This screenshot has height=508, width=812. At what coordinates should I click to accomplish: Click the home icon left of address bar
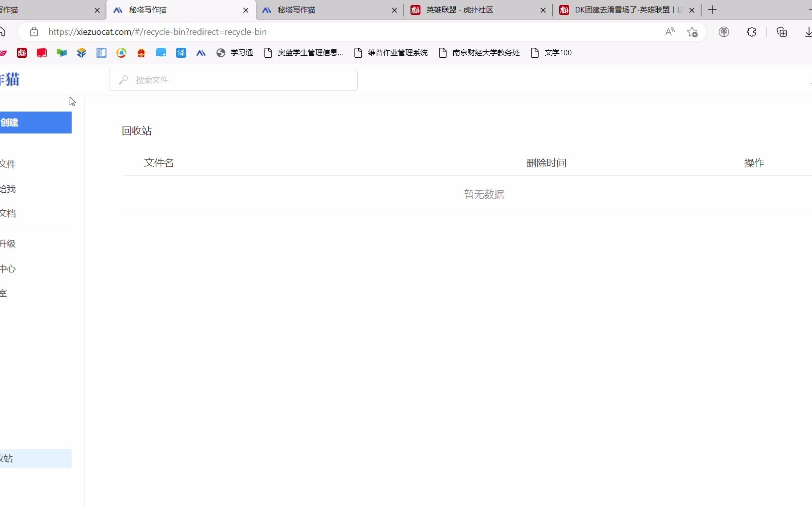pyautogui.click(x=2, y=32)
